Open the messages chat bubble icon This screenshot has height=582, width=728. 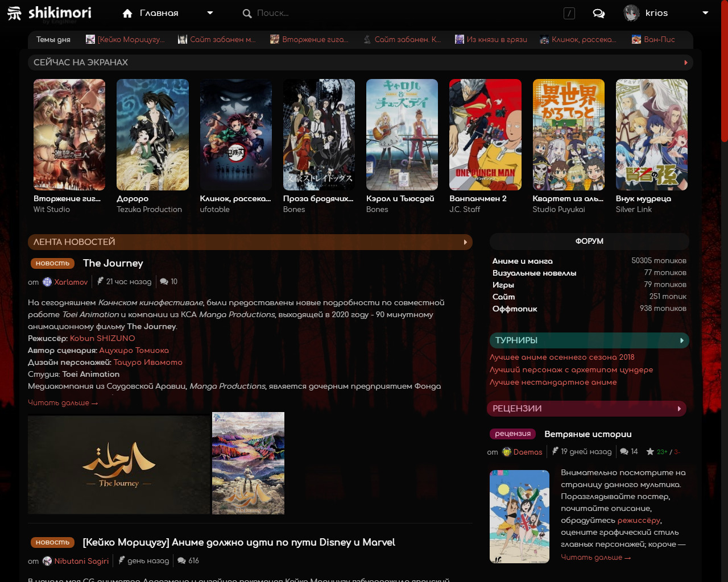click(x=598, y=13)
